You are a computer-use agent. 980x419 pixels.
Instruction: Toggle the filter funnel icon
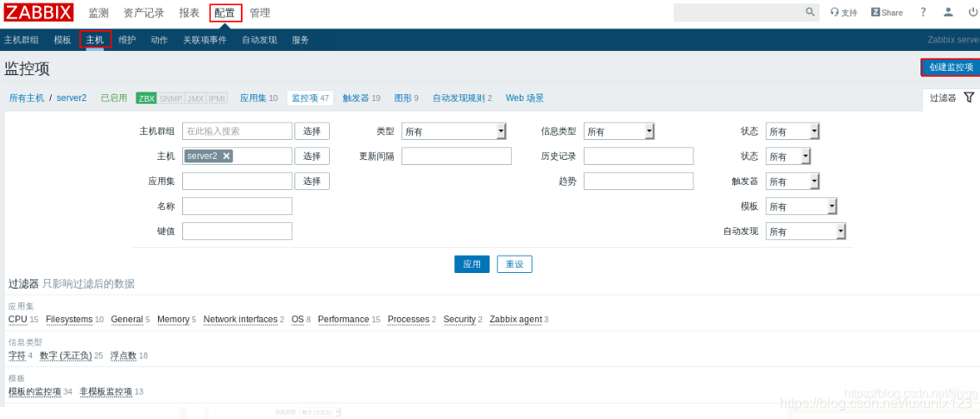[969, 98]
